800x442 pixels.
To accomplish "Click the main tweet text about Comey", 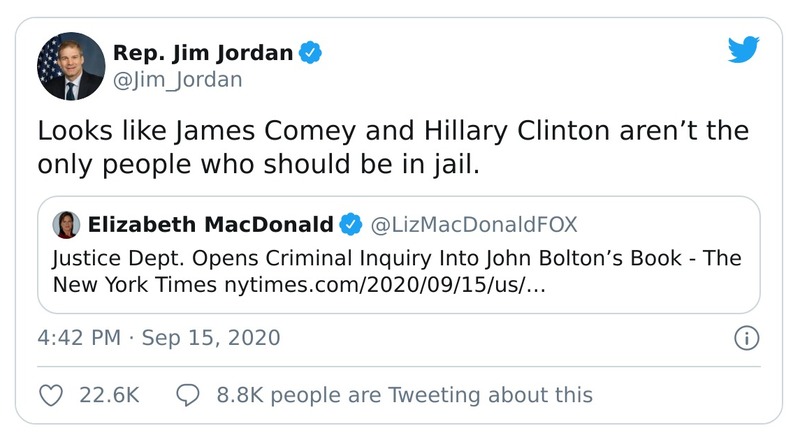I will click(390, 147).
